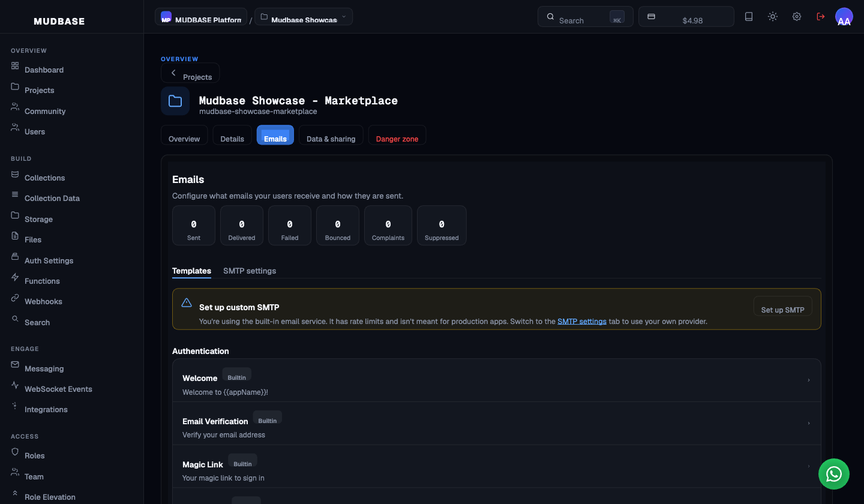
Task: Expand the Magic Link template row
Action: [497, 467]
